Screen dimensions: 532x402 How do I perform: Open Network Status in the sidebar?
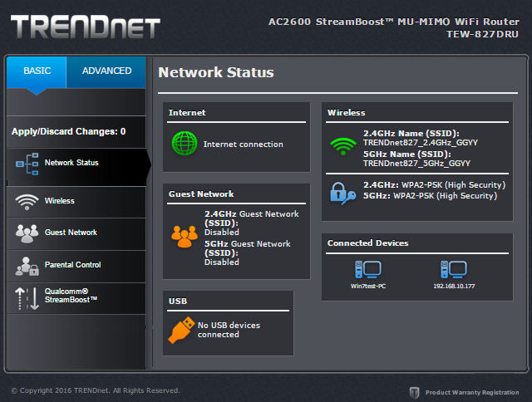tap(76, 167)
